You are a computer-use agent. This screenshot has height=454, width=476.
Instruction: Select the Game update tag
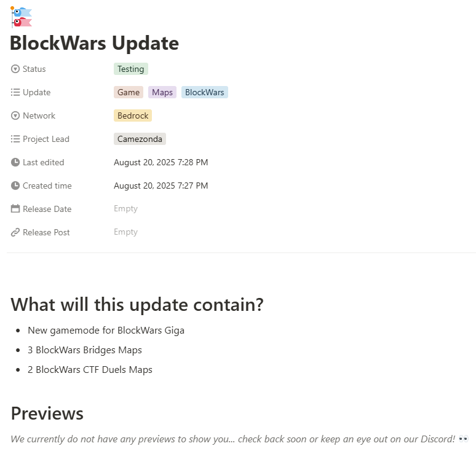pyautogui.click(x=129, y=92)
